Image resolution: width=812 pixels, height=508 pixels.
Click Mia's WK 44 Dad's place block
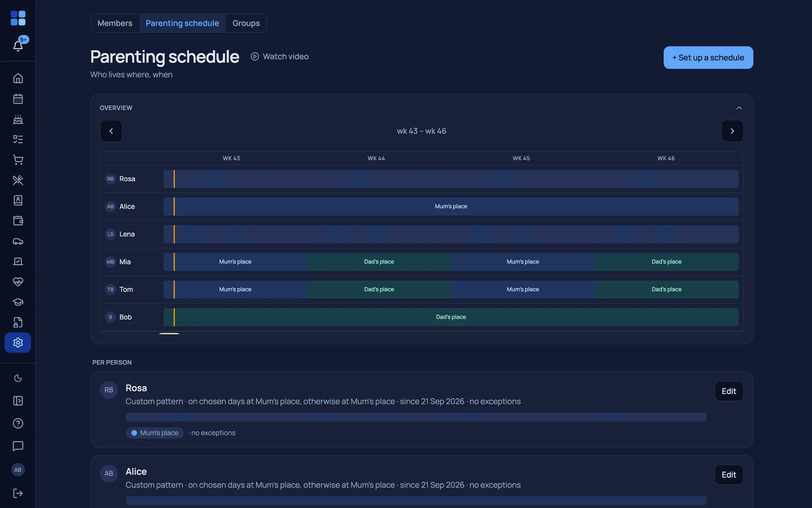(x=379, y=262)
